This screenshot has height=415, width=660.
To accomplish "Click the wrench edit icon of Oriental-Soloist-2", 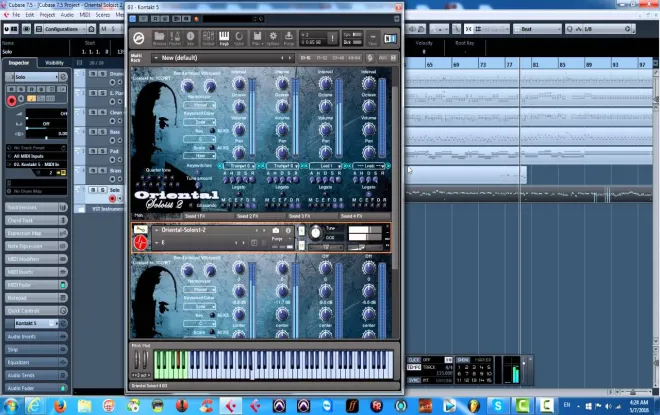I will coord(140,229).
